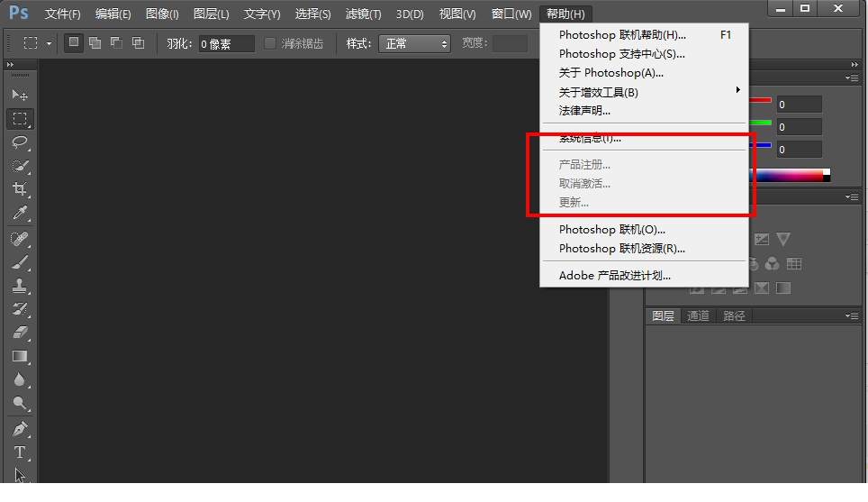Select the Rectangular Marquee tool in toolbox
Screen dimensions: 868x502
[20, 119]
